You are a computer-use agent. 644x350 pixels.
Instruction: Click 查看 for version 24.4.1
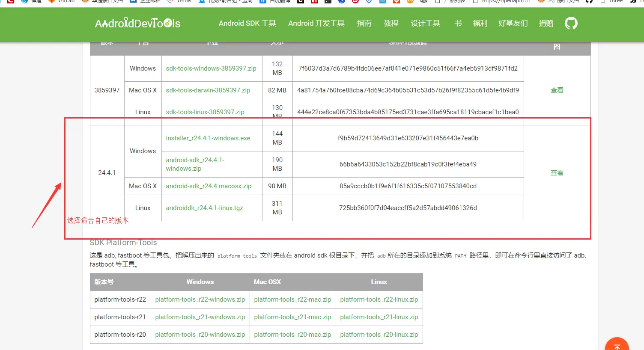click(557, 173)
